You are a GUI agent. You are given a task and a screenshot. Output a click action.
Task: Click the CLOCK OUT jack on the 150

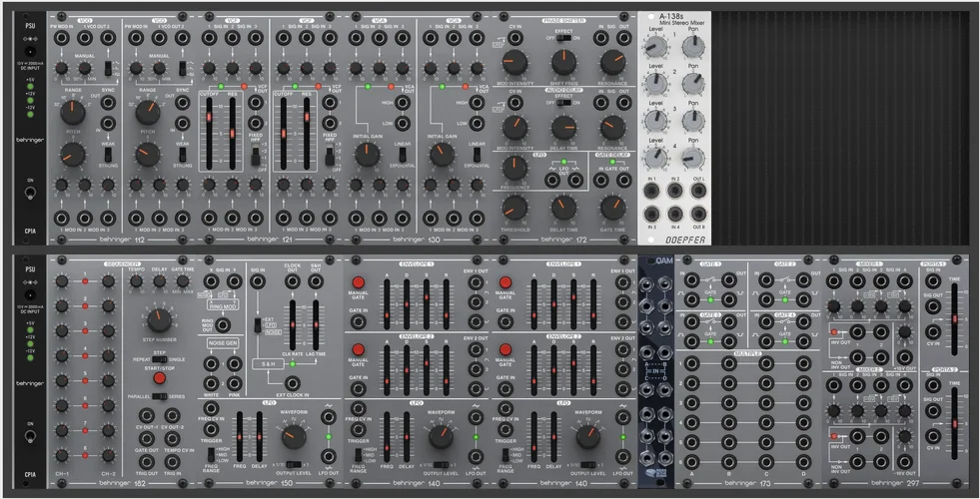292,281
